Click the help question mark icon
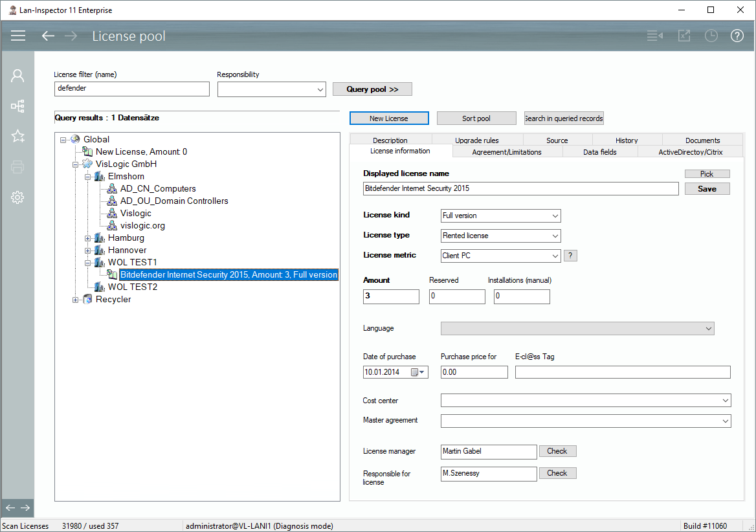Screen dimensions: 756x532 pyautogui.click(x=737, y=36)
